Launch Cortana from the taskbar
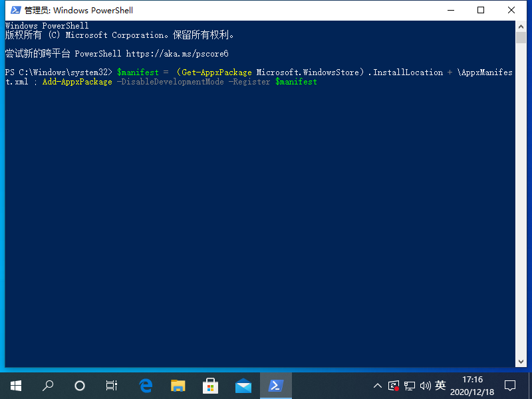 pyautogui.click(x=80, y=385)
